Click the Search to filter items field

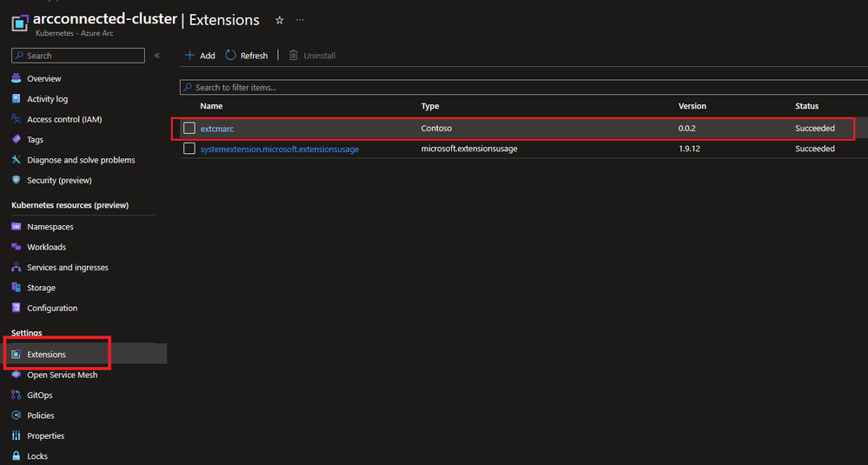coord(524,88)
